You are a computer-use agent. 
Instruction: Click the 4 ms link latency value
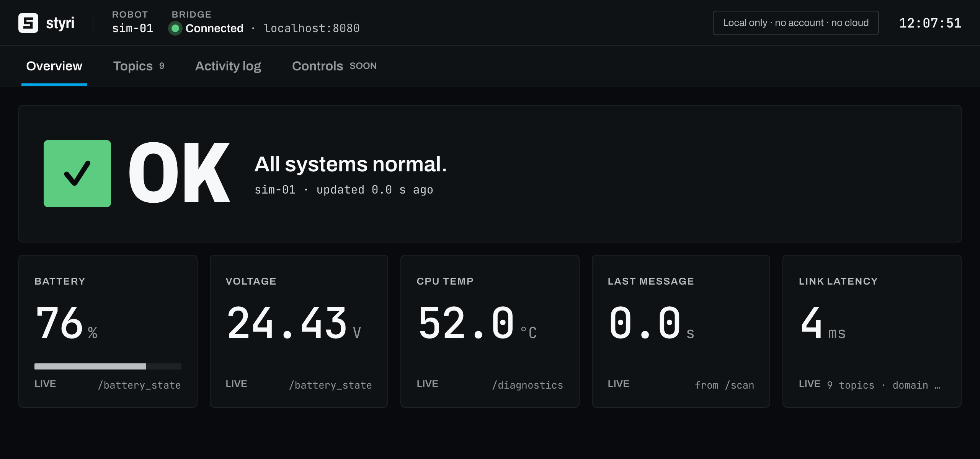pos(823,324)
